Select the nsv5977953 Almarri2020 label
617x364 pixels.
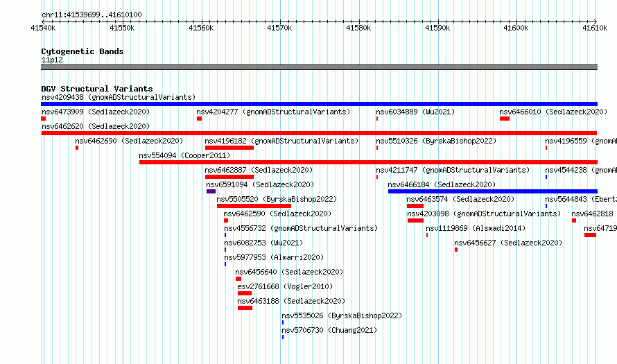coord(274,257)
